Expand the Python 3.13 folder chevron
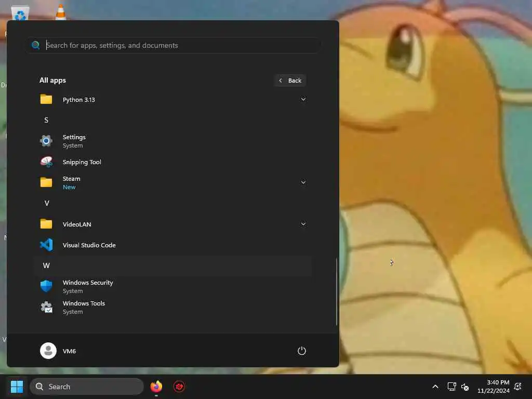 [303, 99]
